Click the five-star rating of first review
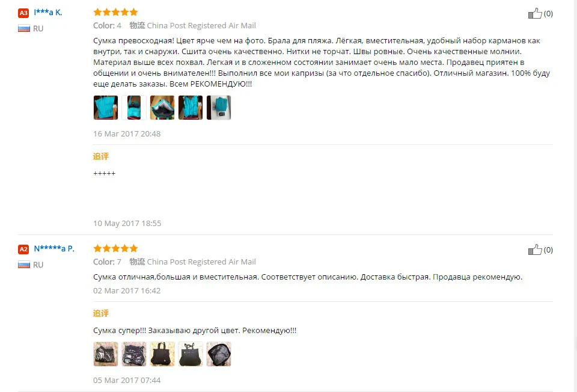Screen dimensions: 577x392 [115, 12]
